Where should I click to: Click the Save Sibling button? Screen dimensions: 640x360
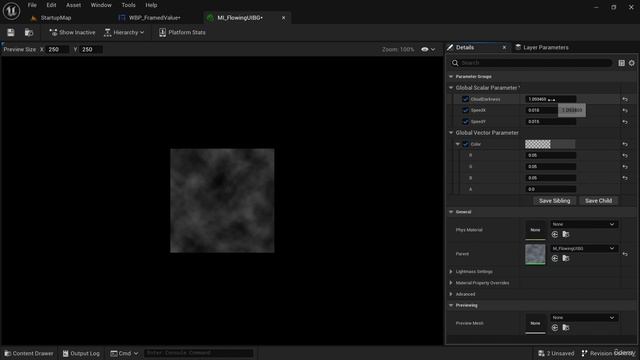click(x=554, y=201)
